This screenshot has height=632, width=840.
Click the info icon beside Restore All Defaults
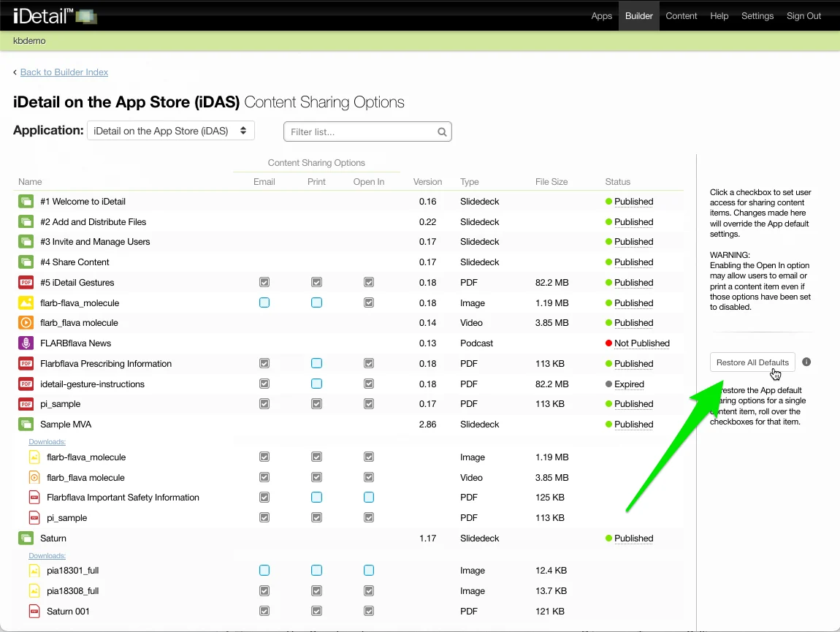click(x=806, y=362)
